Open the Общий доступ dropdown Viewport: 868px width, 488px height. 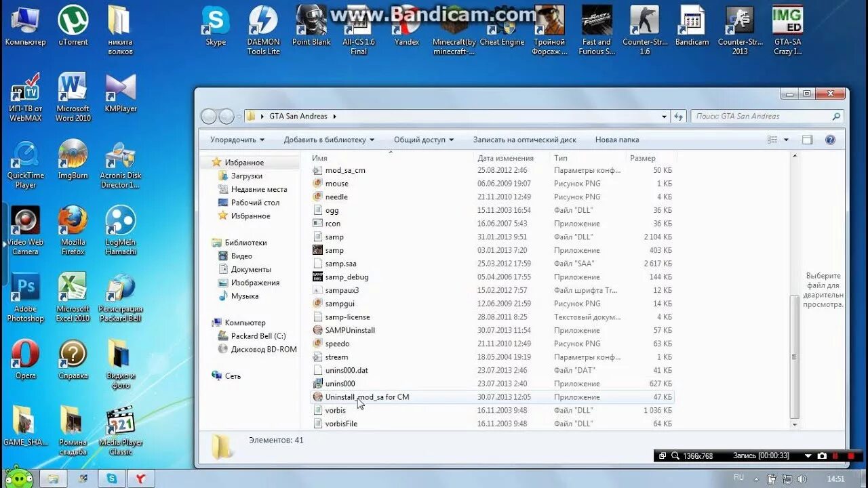[x=424, y=140]
